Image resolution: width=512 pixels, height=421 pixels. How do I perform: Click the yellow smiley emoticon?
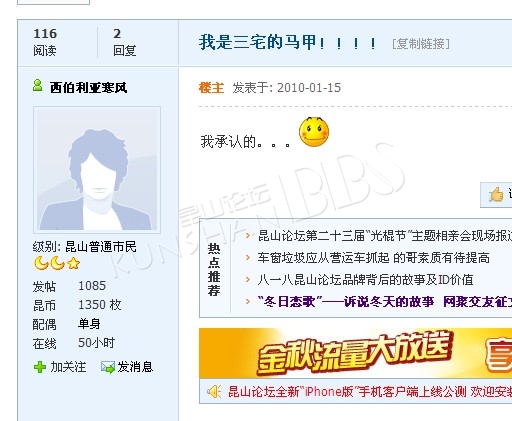click(314, 132)
